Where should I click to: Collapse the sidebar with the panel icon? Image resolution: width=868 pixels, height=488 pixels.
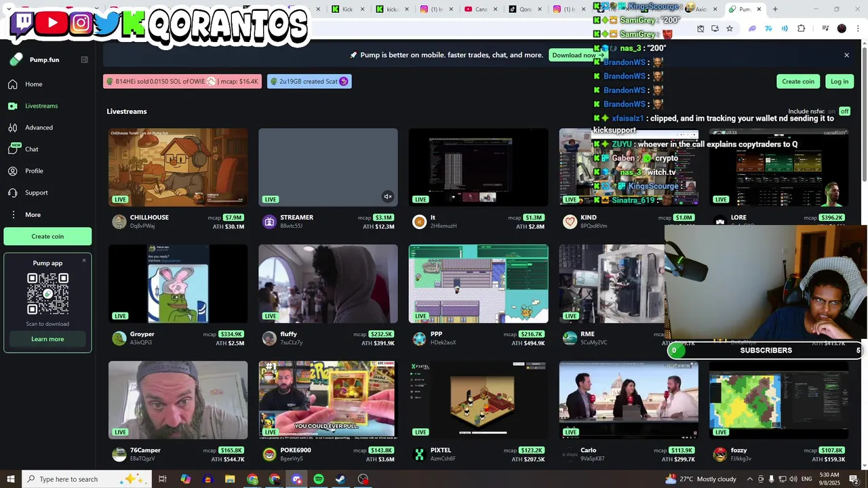tap(84, 60)
